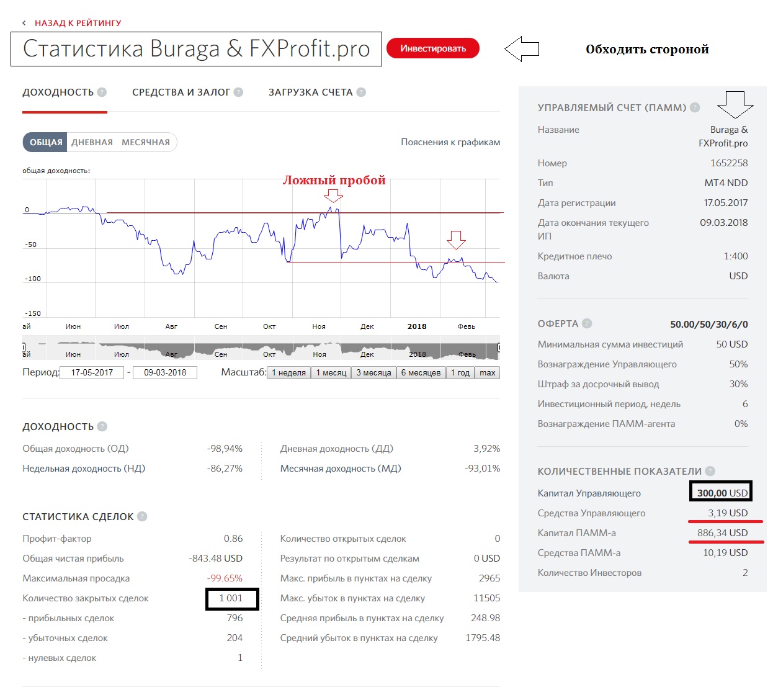This screenshot has width=773, height=700.
Task: Click the gray range navigator mini-chart
Action: point(261,349)
